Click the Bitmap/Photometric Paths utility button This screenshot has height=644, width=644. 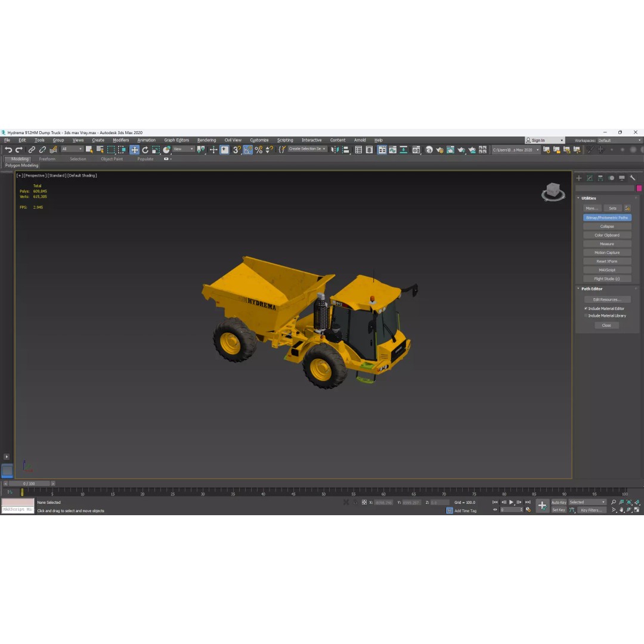click(x=607, y=218)
